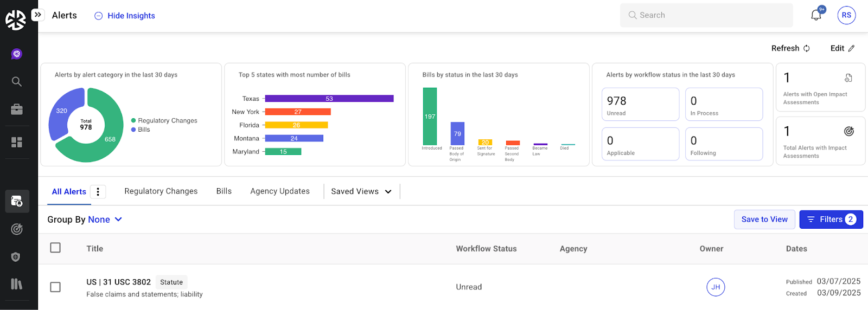
Task: Open the dashboard grid icon in sidebar
Action: pos(17,142)
